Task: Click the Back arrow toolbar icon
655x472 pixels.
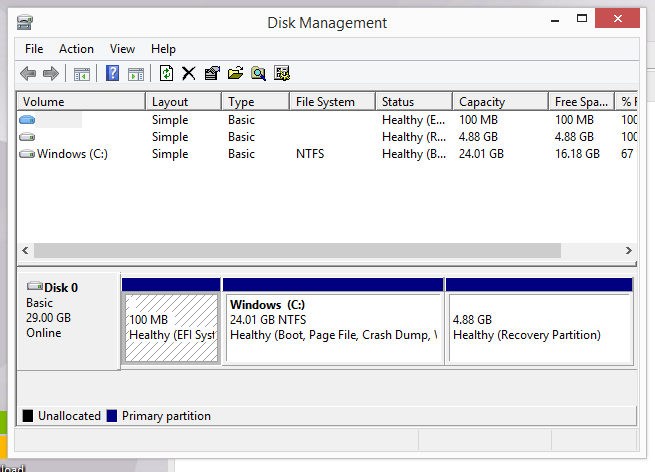Action: pyautogui.click(x=28, y=73)
